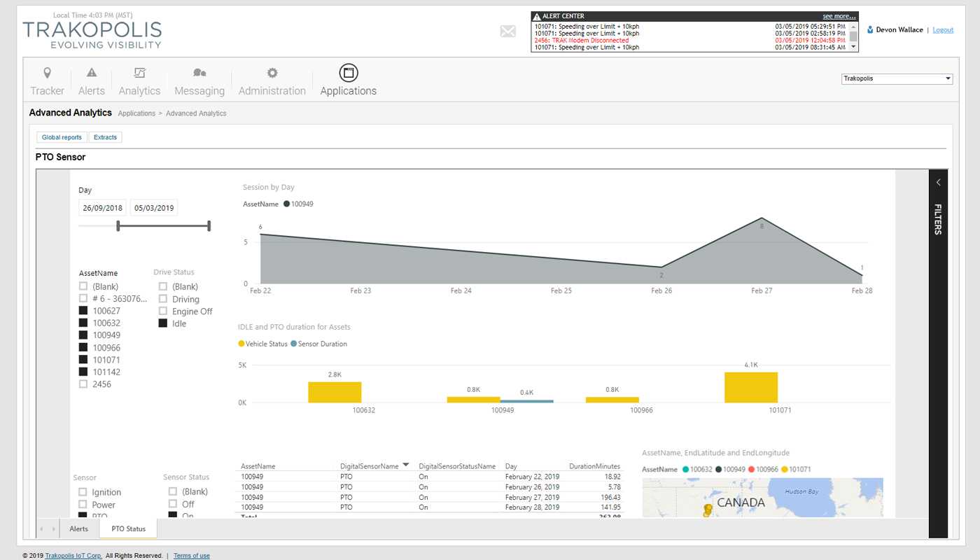This screenshot has width=980, height=560.
Task: Click the left handle of Day slider
Action: (118, 225)
